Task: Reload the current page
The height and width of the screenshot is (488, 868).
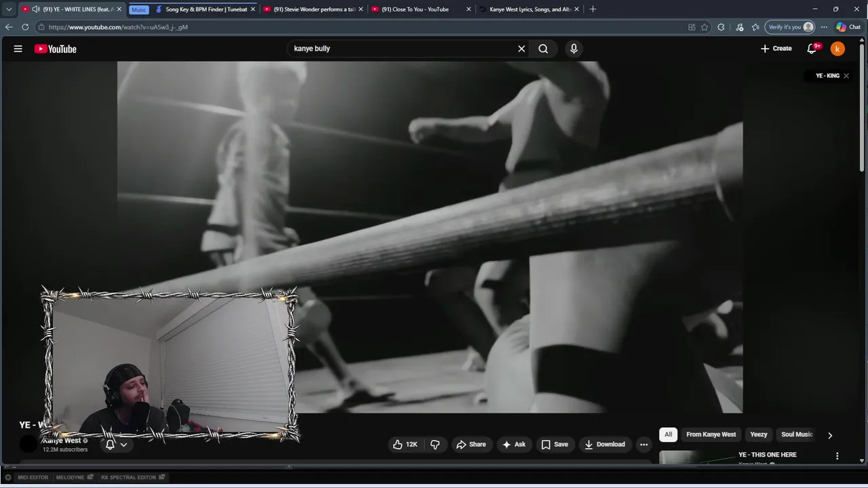Action: (25, 27)
